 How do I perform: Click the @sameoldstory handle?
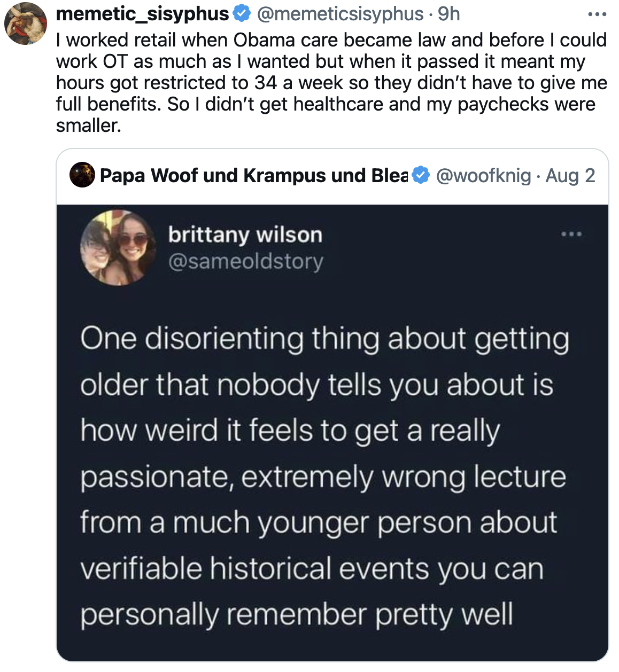[245, 261]
